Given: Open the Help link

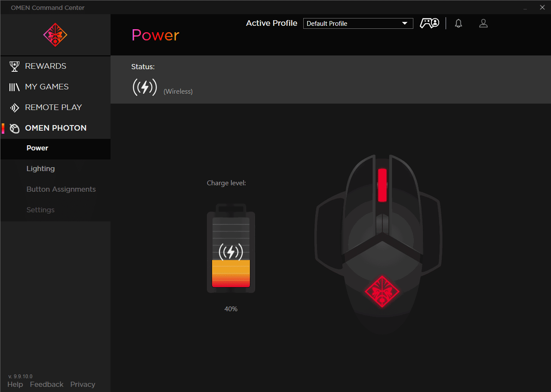Looking at the screenshot, I should [x=15, y=384].
